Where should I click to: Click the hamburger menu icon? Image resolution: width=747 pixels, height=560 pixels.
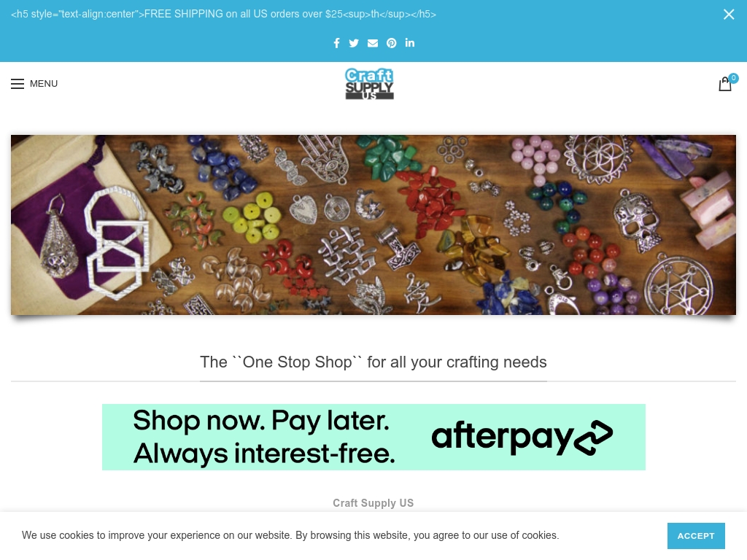(x=18, y=84)
